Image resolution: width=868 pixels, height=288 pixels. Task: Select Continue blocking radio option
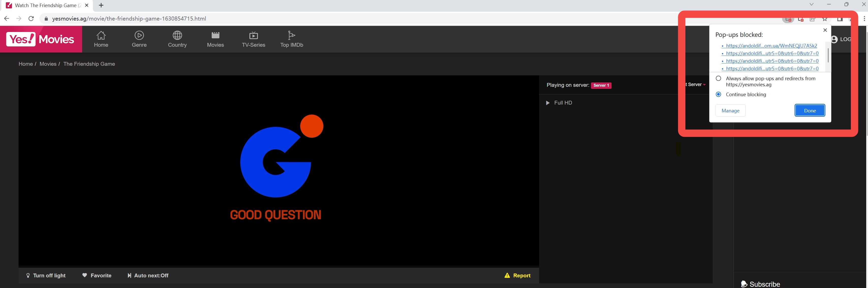718,95
